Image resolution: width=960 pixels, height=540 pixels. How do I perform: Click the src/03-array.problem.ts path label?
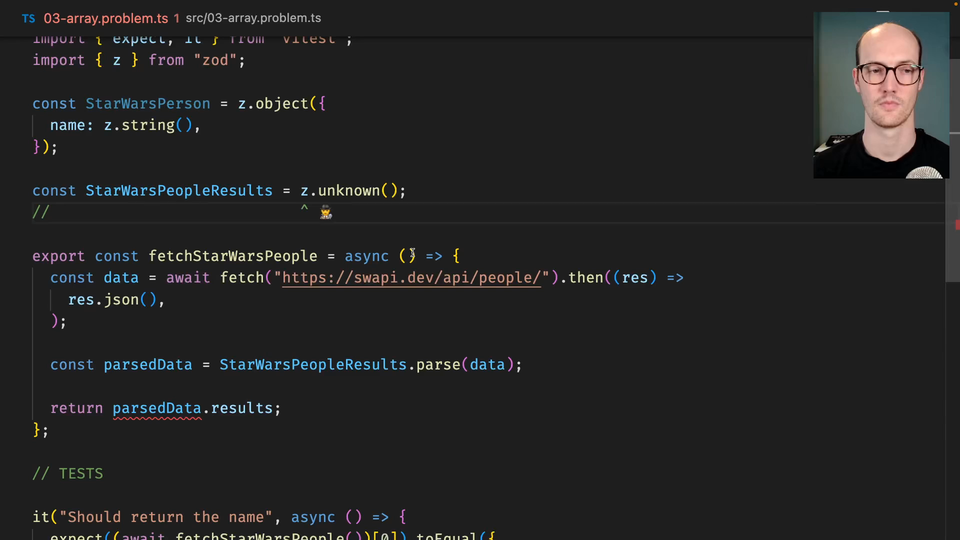tap(253, 18)
